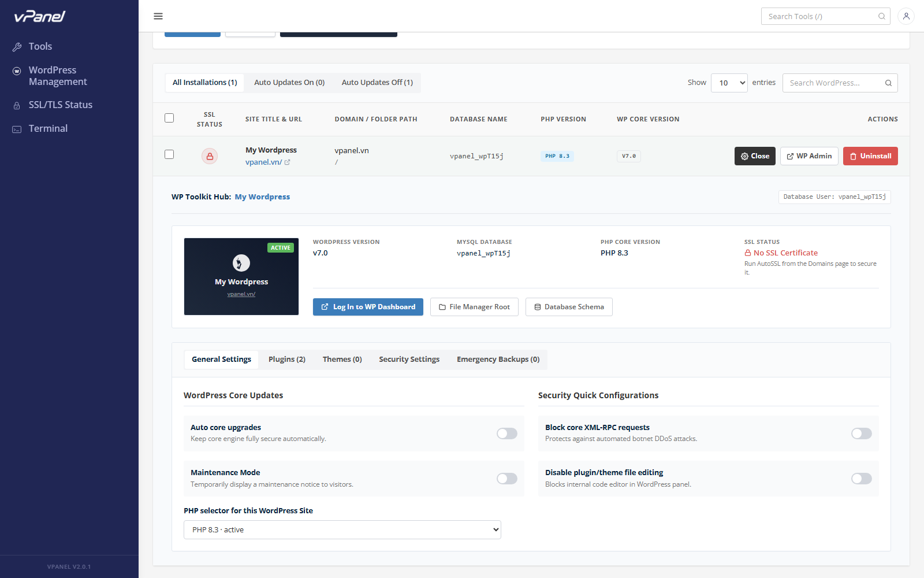The height and width of the screenshot is (578, 924).
Task: Switch to Auto Updates Off (1) tab
Action: [377, 83]
